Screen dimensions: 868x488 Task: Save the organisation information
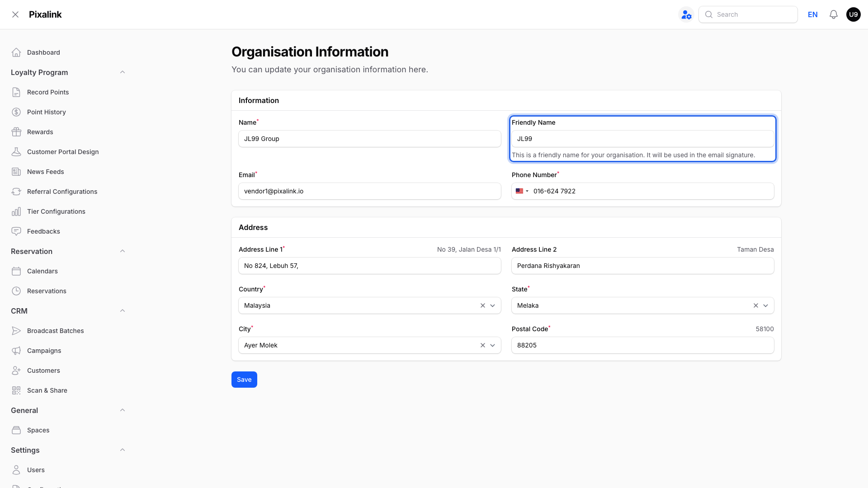244,380
